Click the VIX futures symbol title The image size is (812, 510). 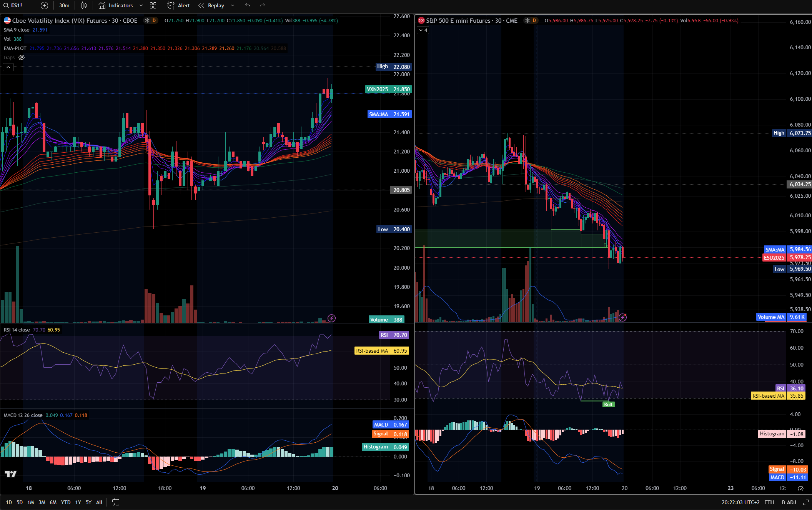coord(75,20)
